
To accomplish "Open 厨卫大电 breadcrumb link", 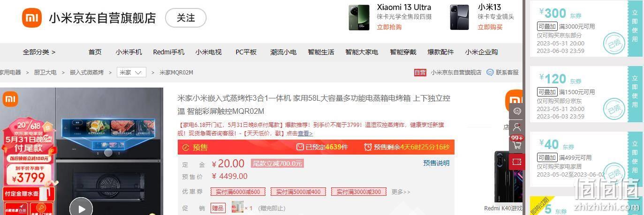I will point(45,73).
